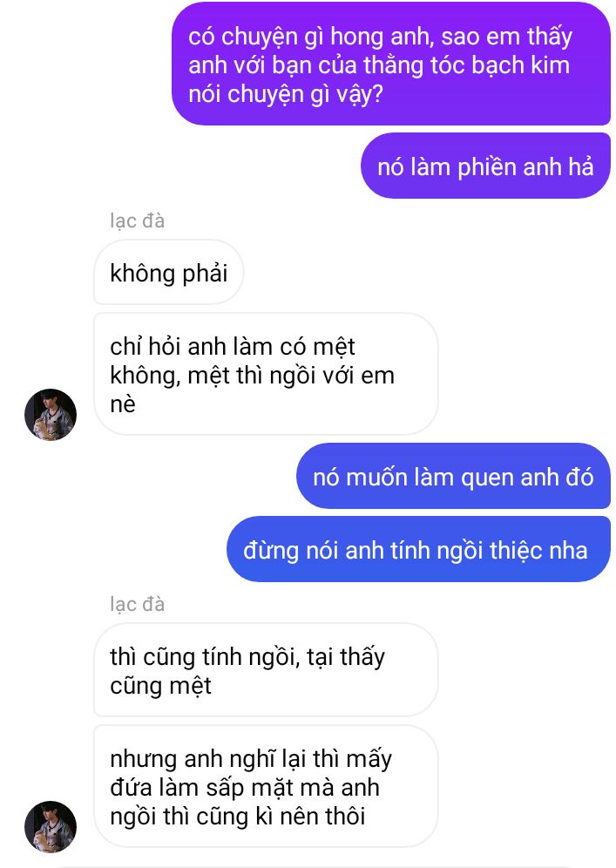
Task: Click the 'lạc đà' name above 'không phải'
Action: coord(138,220)
